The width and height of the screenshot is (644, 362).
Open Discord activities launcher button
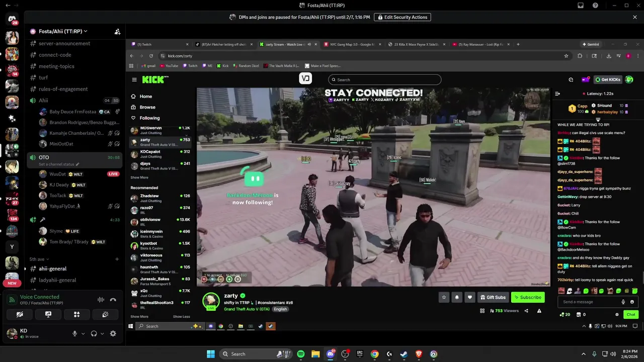76,314
